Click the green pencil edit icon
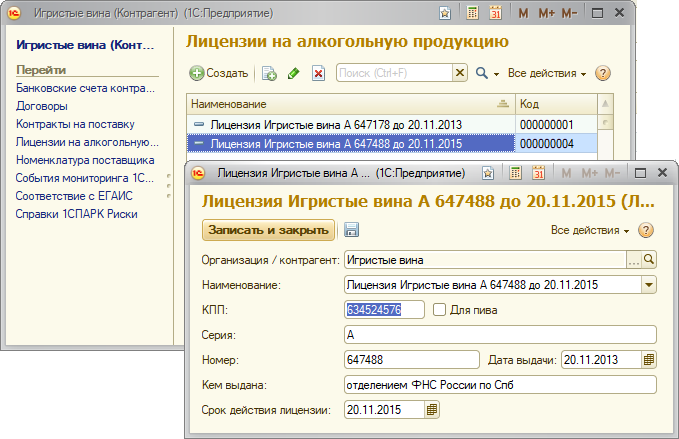This screenshot has height=439, width=679. (x=294, y=73)
